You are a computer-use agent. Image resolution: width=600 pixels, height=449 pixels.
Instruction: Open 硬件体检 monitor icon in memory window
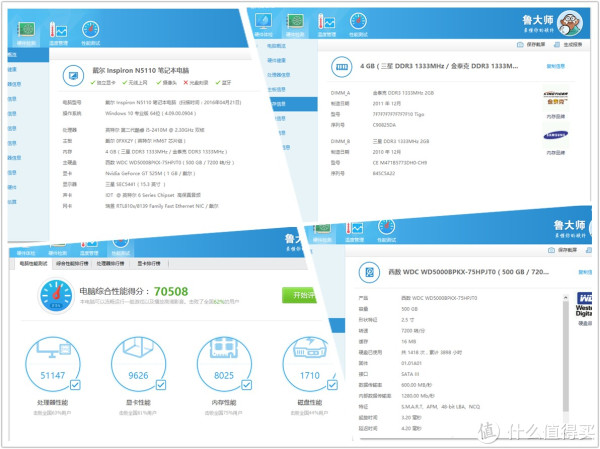(x=263, y=21)
